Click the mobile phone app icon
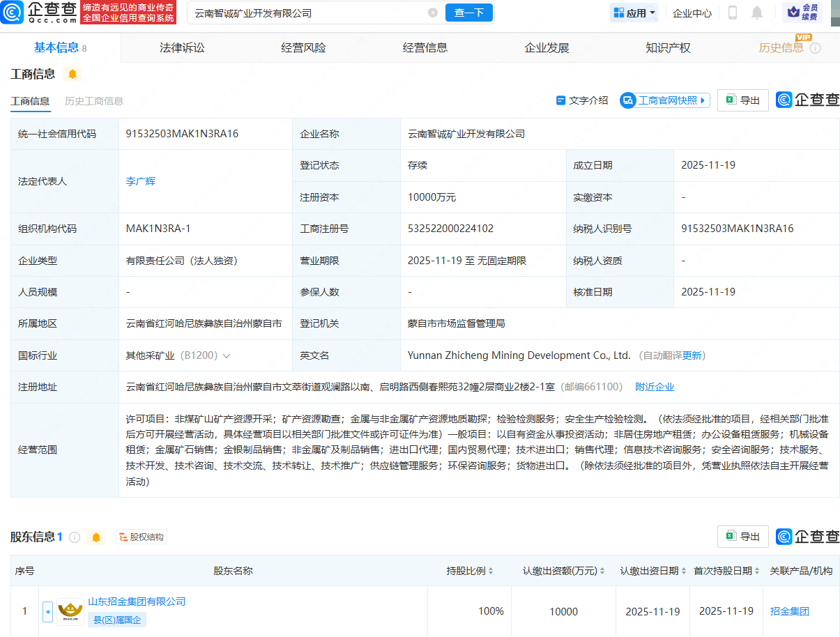840x637 pixels. 733,13
